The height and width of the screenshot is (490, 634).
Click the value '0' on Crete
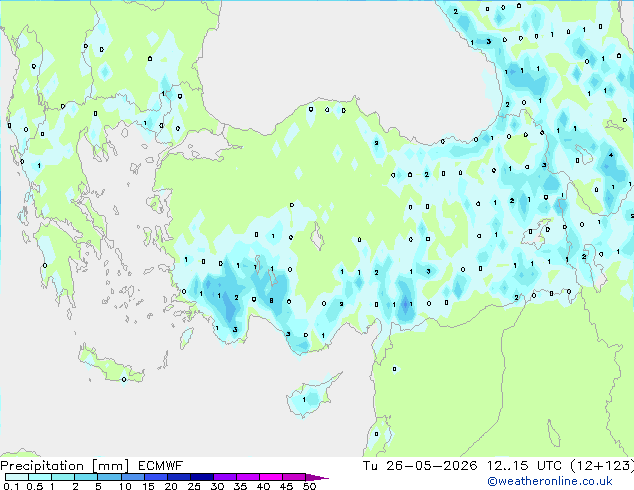(124, 379)
